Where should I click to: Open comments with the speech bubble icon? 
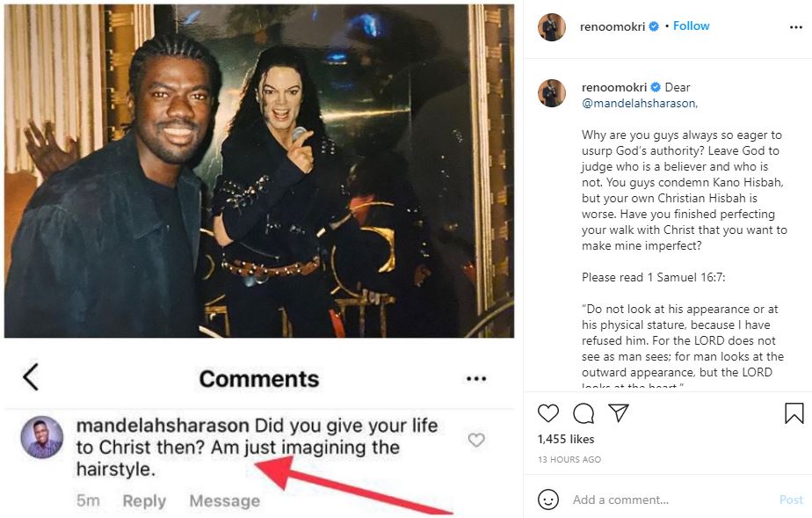pos(584,413)
